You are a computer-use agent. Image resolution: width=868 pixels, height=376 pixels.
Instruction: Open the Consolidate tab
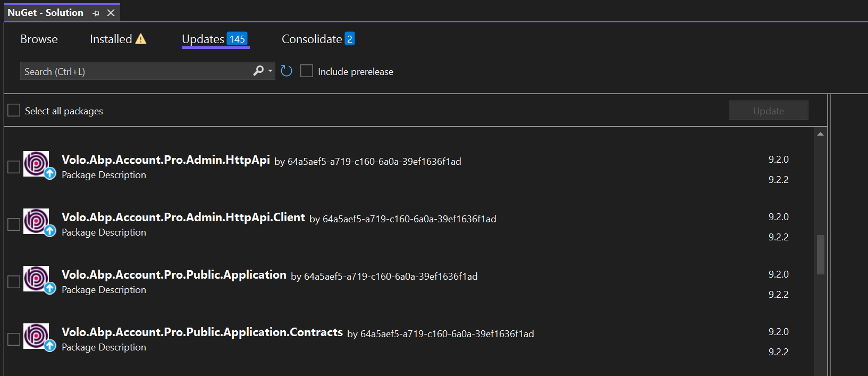(312, 39)
